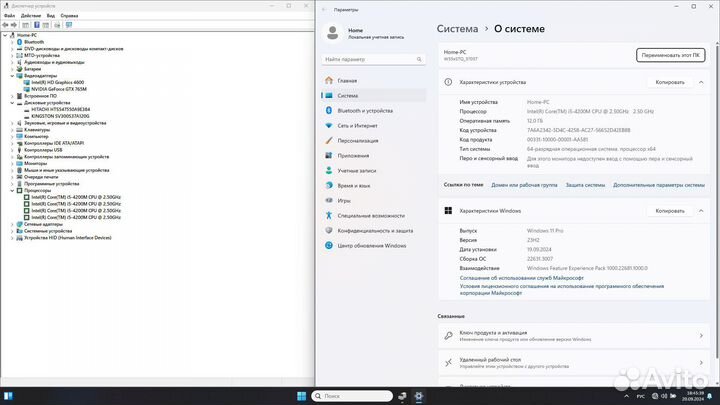720x405 pixels.
Task: Open Удаленный рабочий стол row
Action: [x=574, y=363]
